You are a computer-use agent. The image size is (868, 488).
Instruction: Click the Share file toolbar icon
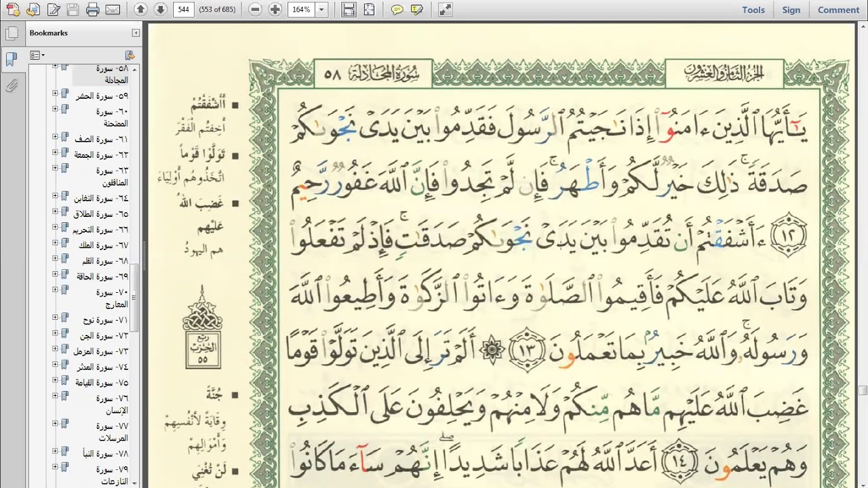click(33, 9)
